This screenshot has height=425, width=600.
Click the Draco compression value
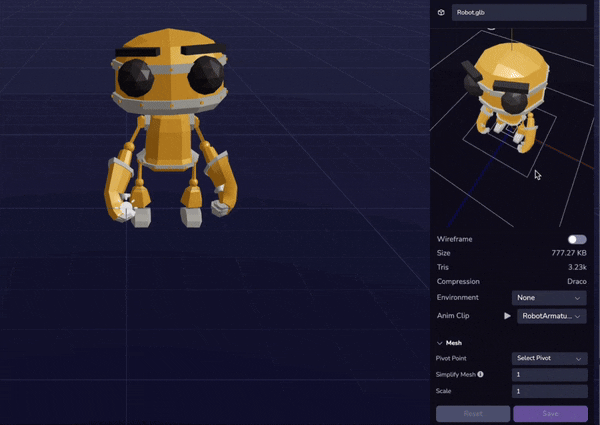[x=577, y=282]
